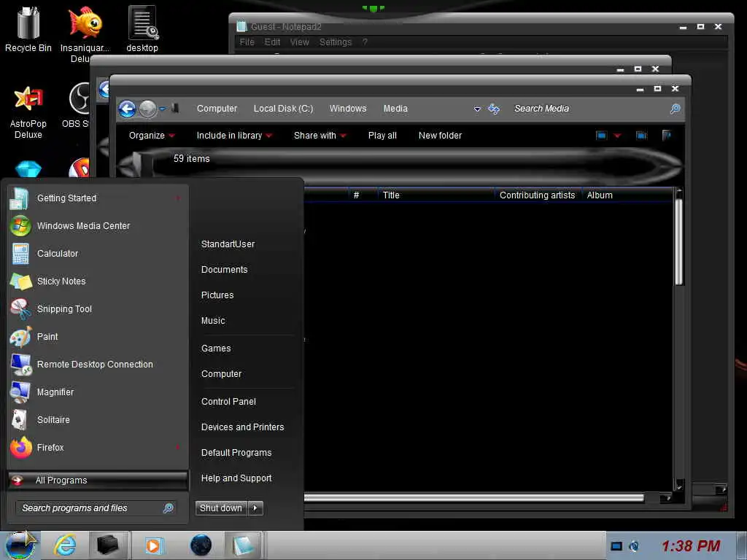Screen dimensions: 747x560
Task: Open Settings menu in Notepad2
Action: click(336, 42)
